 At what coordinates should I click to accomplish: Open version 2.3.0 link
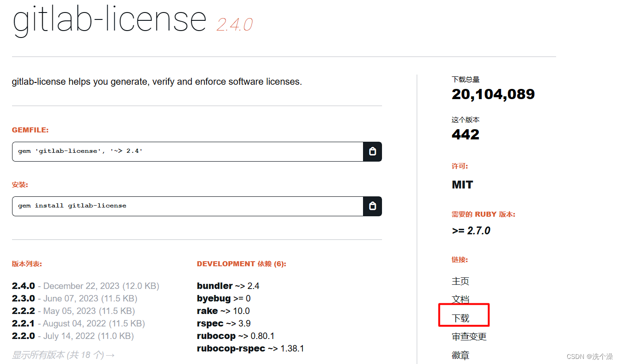click(24, 298)
